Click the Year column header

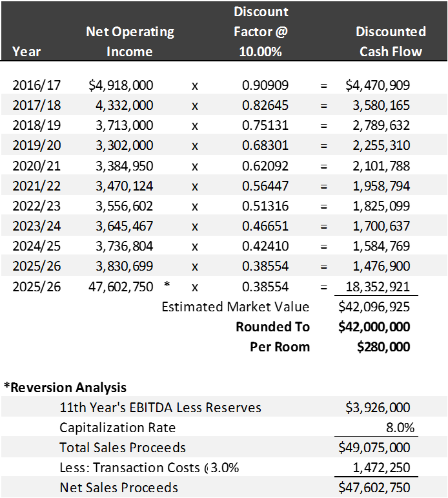pyautogui.click(x=26, y=52)
